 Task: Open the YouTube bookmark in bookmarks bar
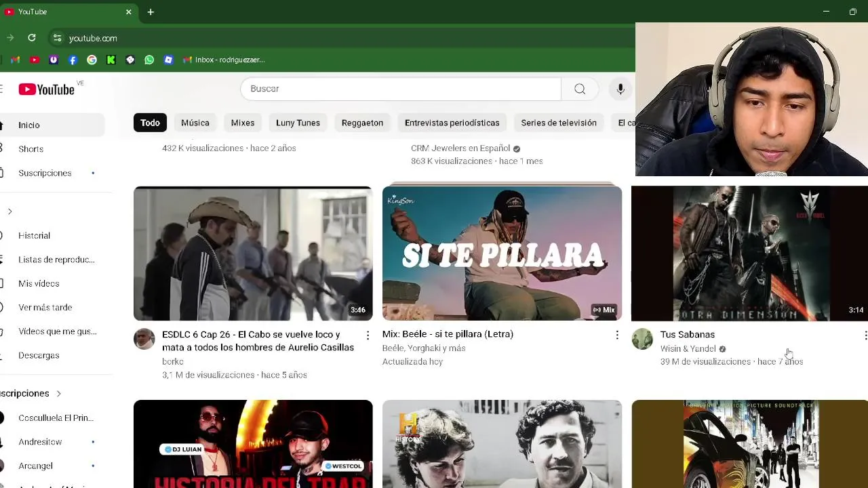35,60
